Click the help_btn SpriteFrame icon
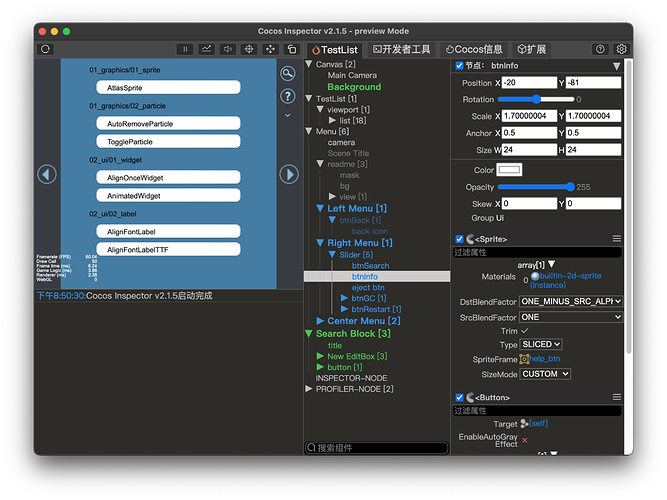The height and width of the screenshot is (500, 667). 524,359
